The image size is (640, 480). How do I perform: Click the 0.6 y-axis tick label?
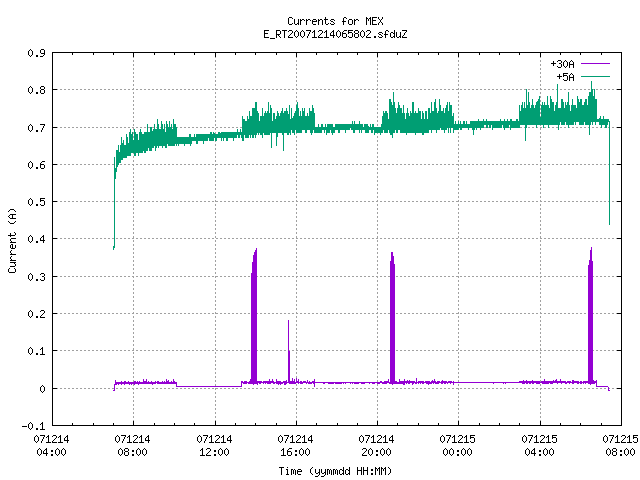click(36, 165)
